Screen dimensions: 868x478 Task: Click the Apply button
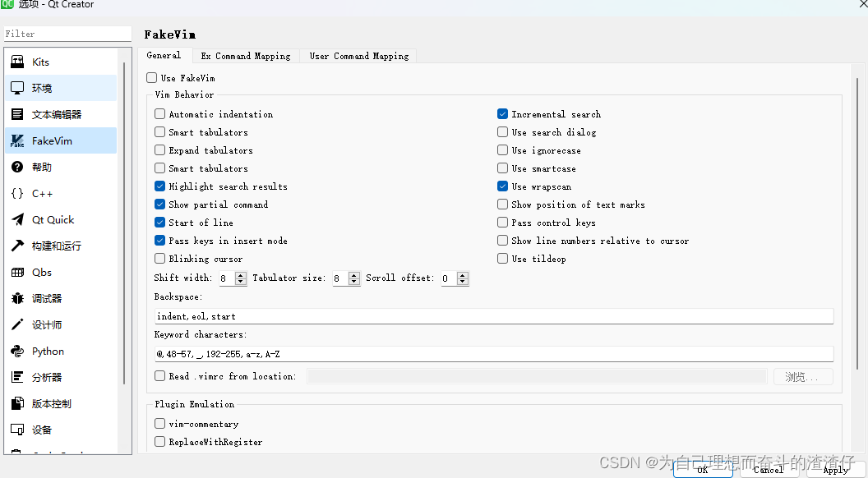point(836,470)
